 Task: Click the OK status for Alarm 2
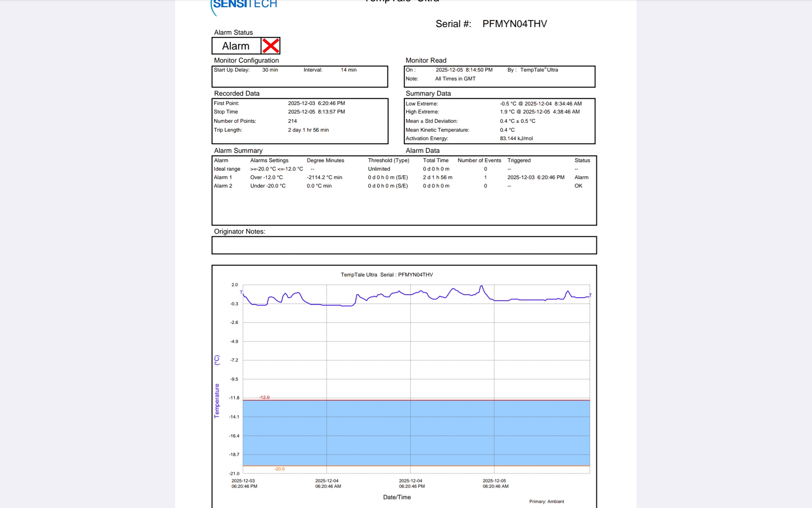[578, 186]
